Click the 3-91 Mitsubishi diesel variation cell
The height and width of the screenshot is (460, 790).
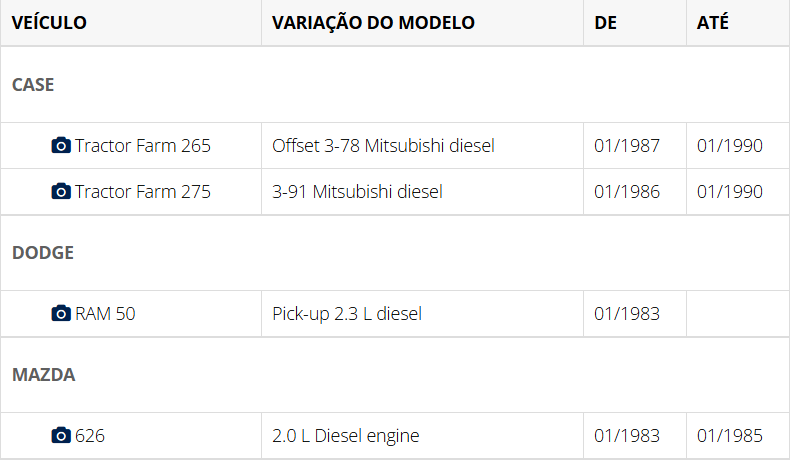(x=357, y=192)
